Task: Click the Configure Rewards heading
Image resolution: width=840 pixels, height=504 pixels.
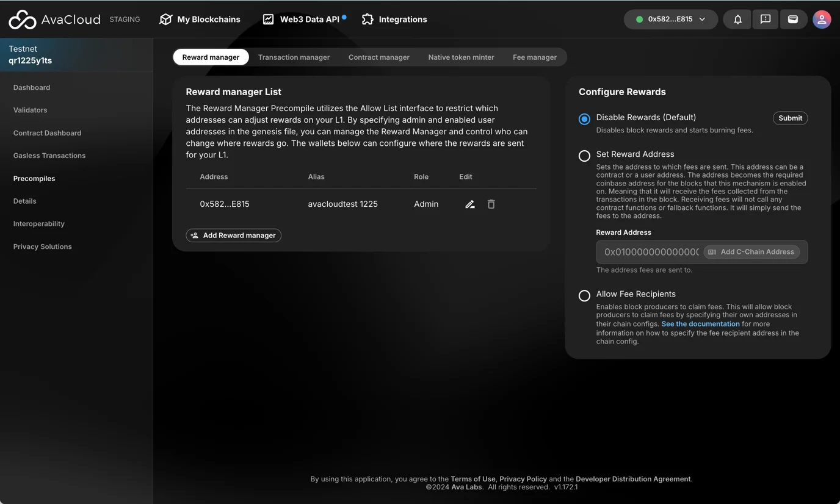Action: point(622,92)
